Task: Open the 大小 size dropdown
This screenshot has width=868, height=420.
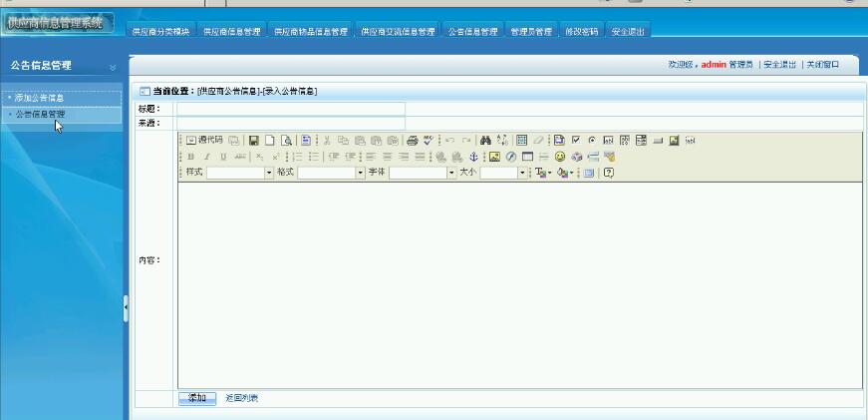Action: tap(503, 173)
